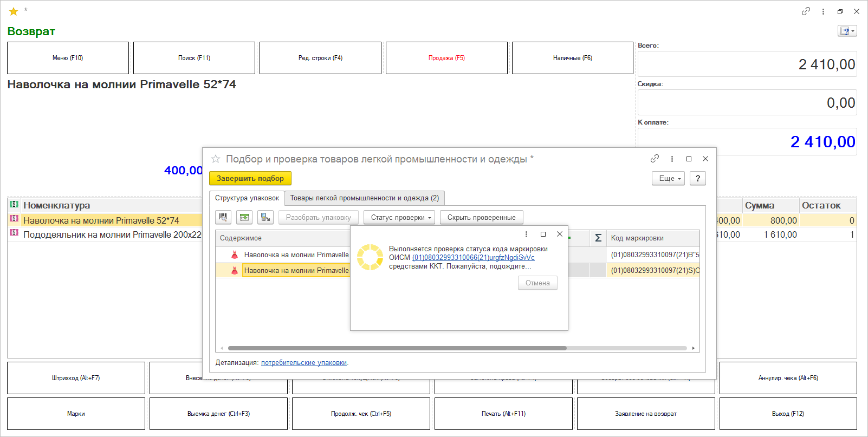Screen dimensions: 868x437
Task: Open the dialog help question mark button
Action: [x=698, y=178]
